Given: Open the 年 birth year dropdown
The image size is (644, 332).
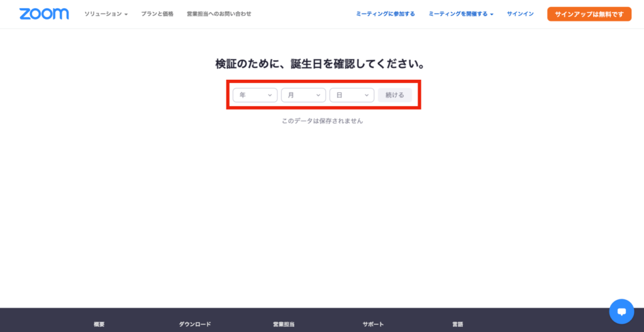Looking at the screenshot, I should [x=255, y=95].
